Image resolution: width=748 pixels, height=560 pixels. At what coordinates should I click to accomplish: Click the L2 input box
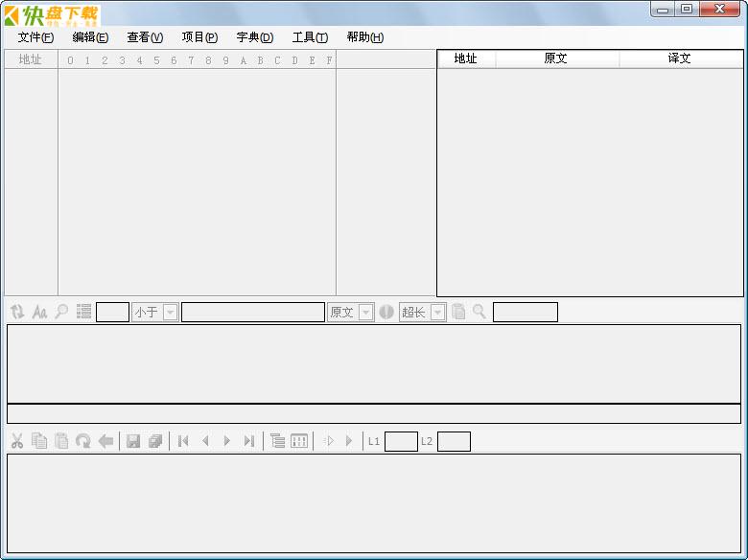454,441
